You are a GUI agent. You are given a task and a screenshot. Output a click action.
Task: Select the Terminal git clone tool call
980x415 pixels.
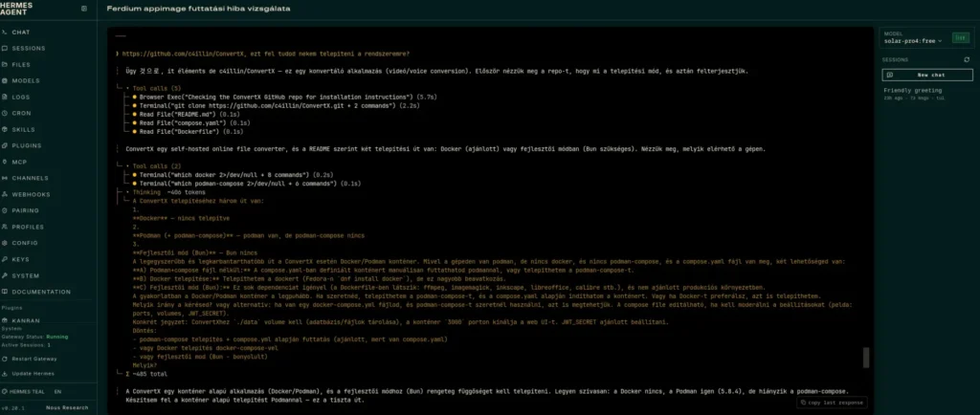pyautogui.click(x=275, y=106)
